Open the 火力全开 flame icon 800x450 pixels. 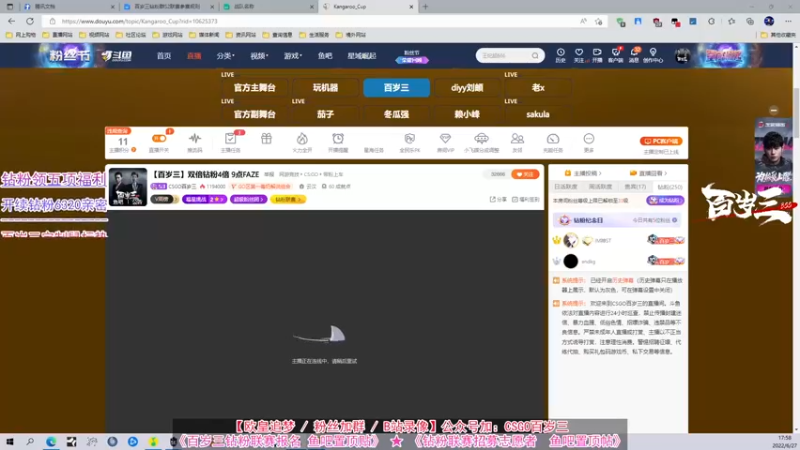click(302, 138)
